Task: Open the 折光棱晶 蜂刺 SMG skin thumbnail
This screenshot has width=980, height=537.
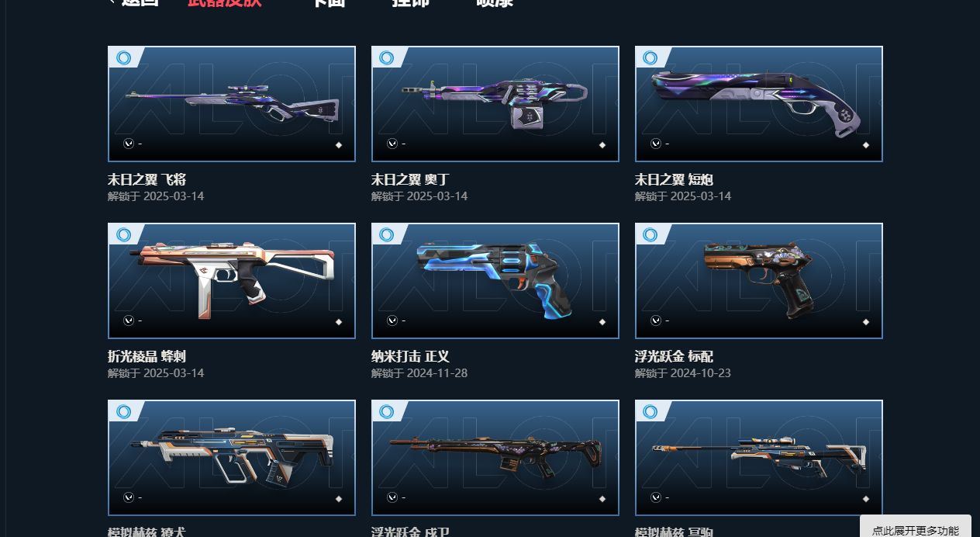Action: point(232,281)
